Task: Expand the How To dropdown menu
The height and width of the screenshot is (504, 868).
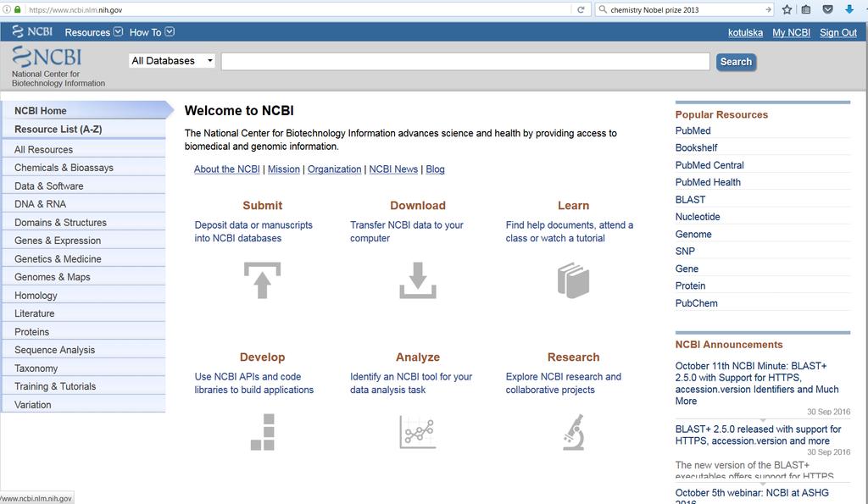Action: 152,32
